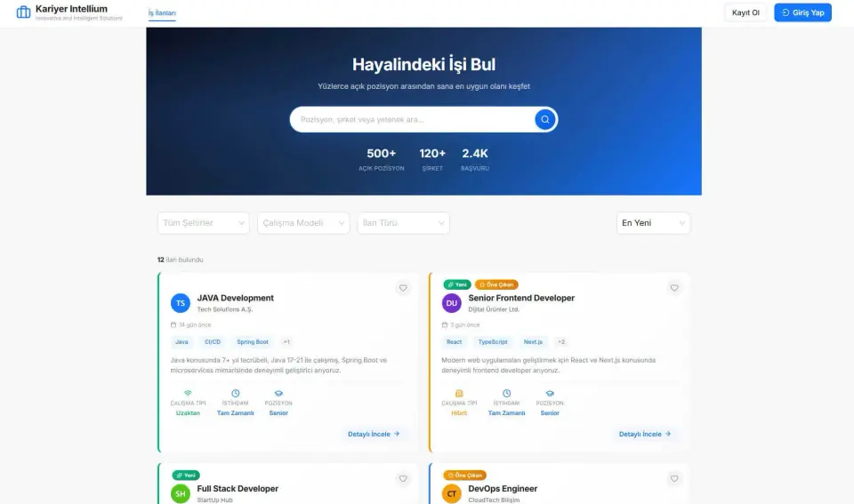The width and height of the screenshot is (854, 504).
Task: Click the CloudTech Bilişim company name
Action: [x=494, y=500]
